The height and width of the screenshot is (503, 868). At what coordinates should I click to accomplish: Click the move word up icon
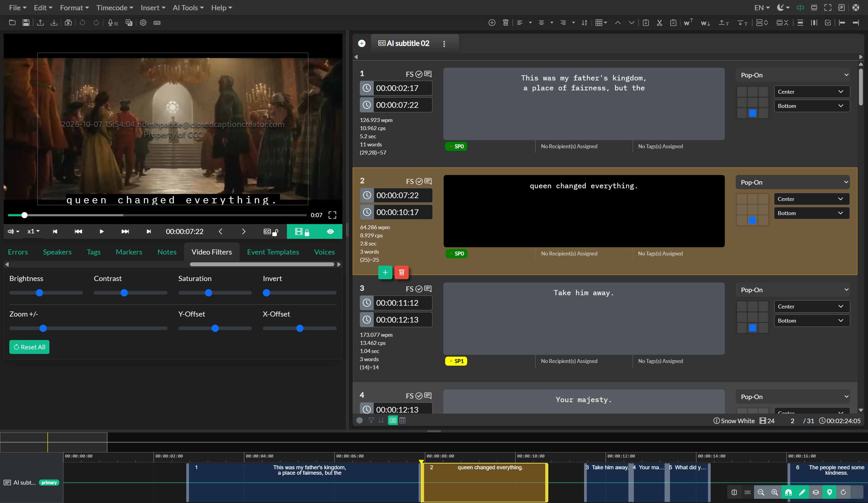point(688,22)
